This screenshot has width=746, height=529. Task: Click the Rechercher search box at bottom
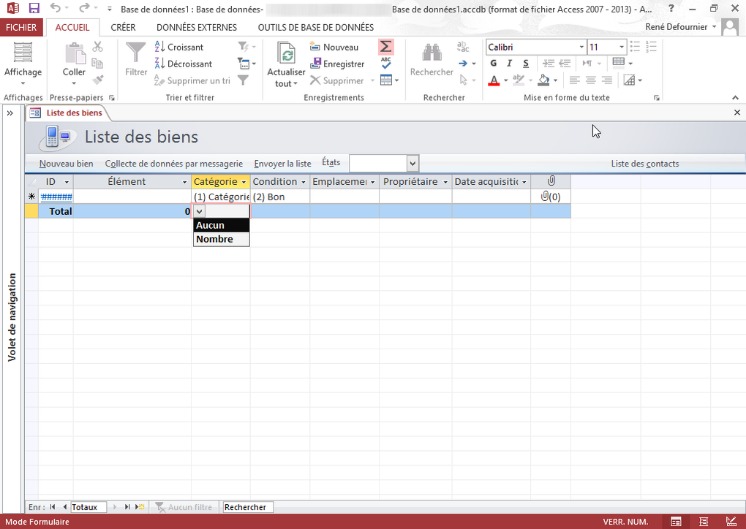(248, 507)
